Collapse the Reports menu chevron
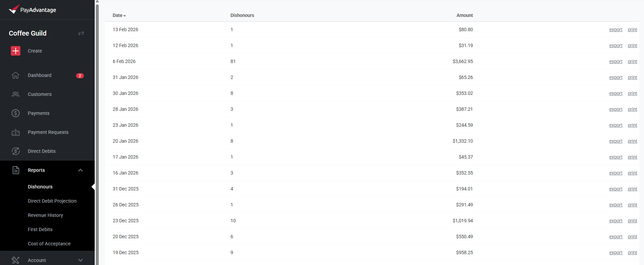 point(80,170)
